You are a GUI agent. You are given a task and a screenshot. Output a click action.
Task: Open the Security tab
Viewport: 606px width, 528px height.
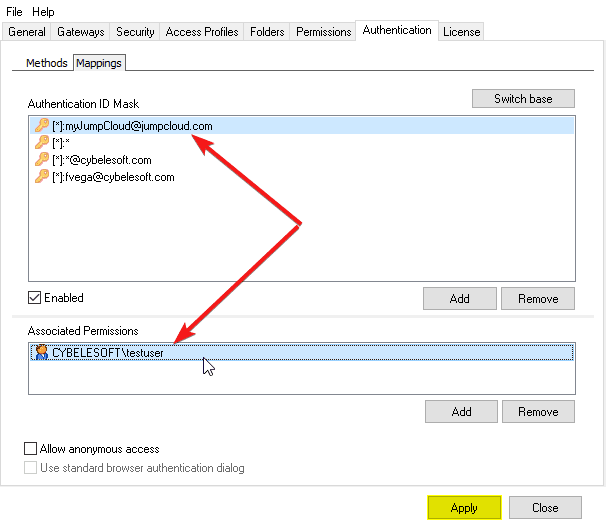135,32
